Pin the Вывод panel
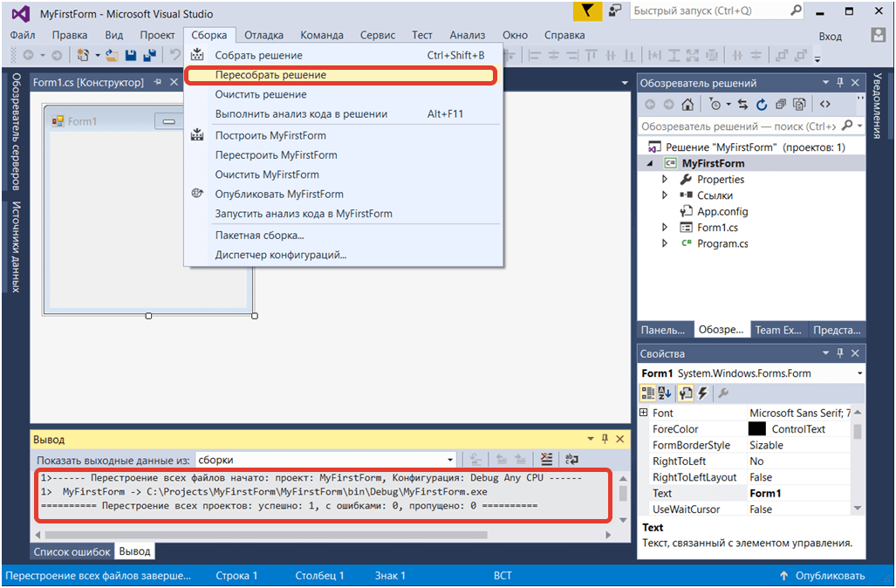This screenshot has width=896, height=588. tap(605, 439)
